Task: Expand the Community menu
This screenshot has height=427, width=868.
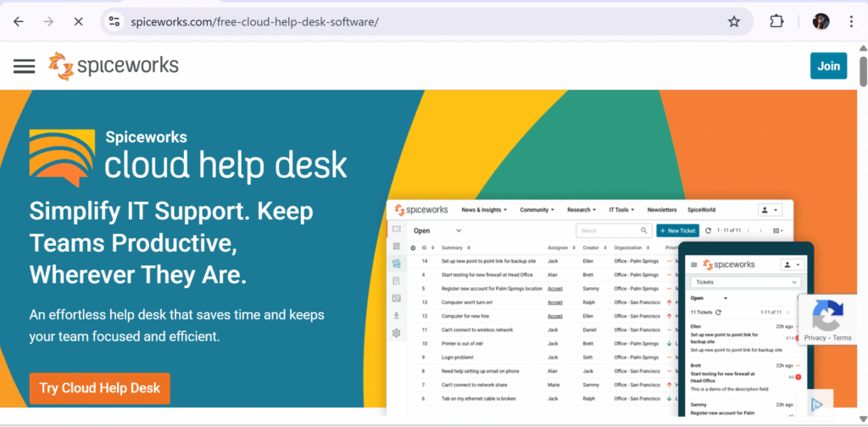Action: coord(537,210)
